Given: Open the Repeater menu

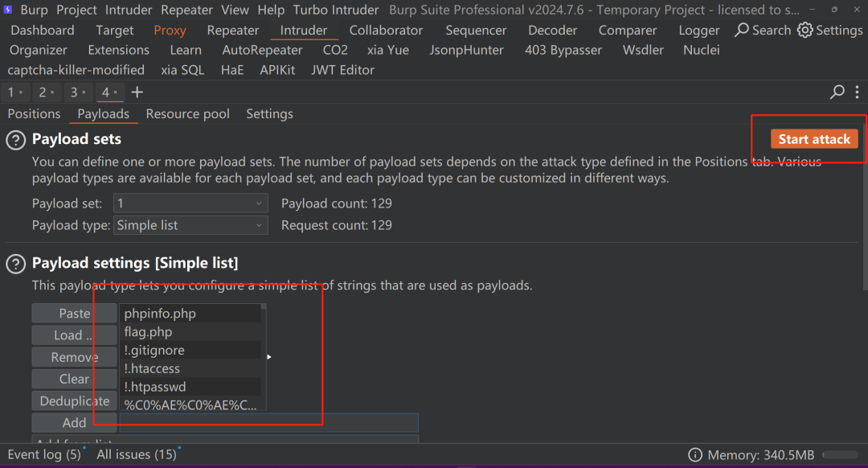Looking at the screenshot, I should 186,10.
